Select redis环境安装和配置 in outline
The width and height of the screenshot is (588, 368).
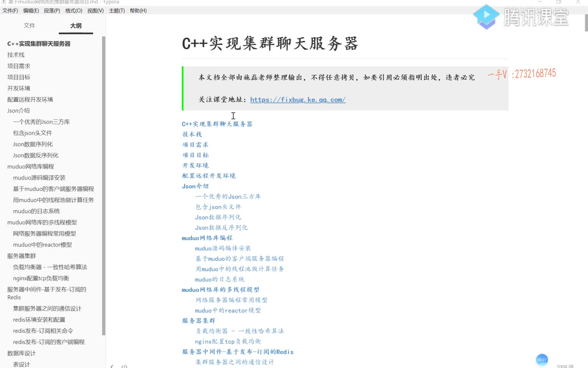[x=39, y=320]
